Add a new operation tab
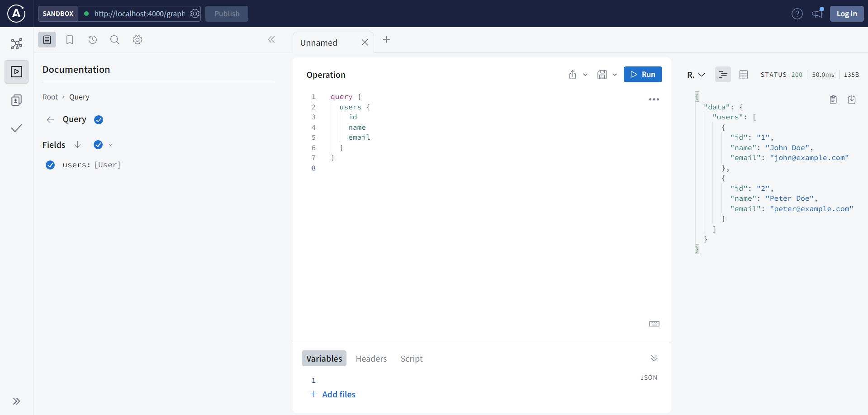Image resolution: width=868 pixels, height=415 pixels. pyautogui.click(x=386, y=40)
